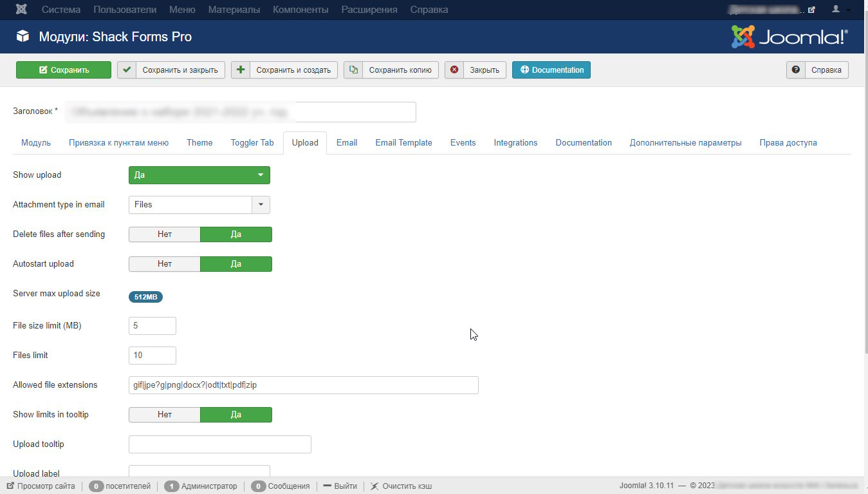Set Show limits in tooltip to Да
Image resolution: width=868 pixels, height=494 pixels.
[x=236, y=415]
